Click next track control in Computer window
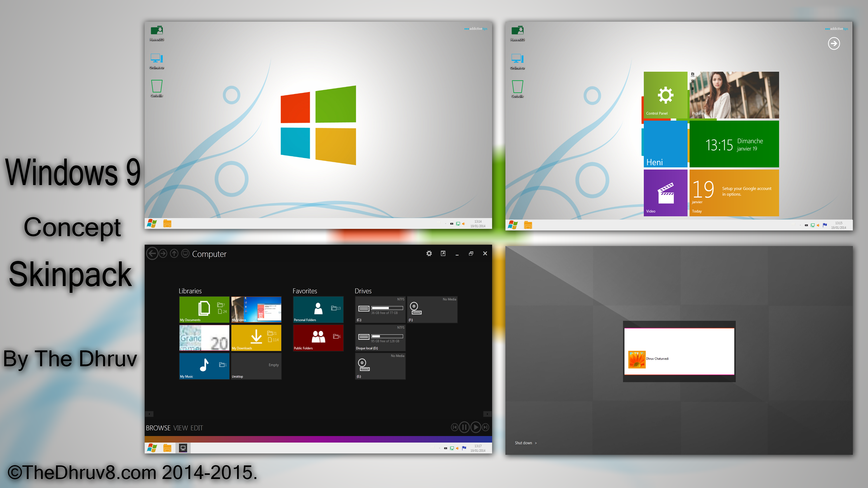Viewport: 868px width, 488px height. point(485,427)
